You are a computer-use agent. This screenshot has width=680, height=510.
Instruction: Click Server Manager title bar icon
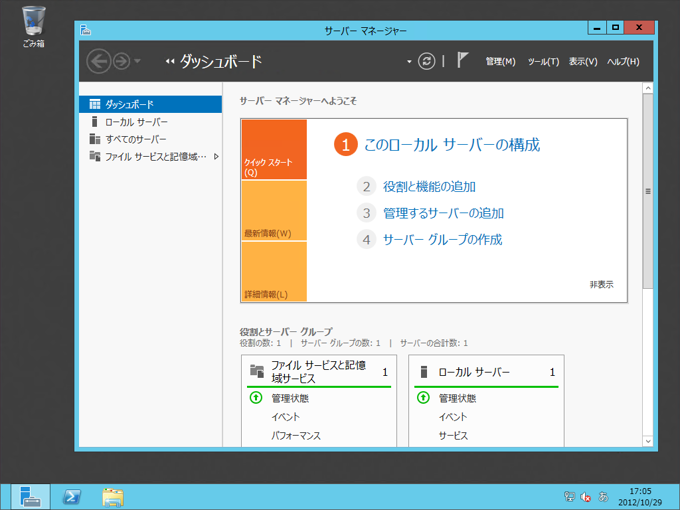click(x=85, y=30)
